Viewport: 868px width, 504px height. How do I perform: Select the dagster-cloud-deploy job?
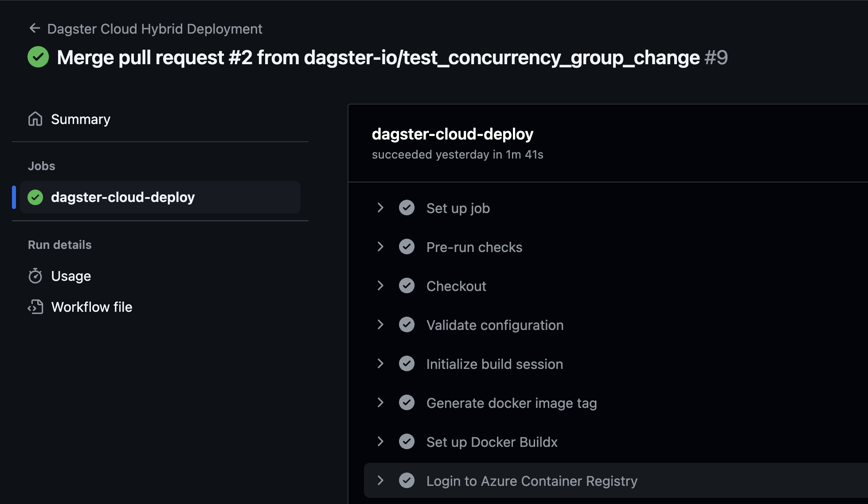click(123, 197)
